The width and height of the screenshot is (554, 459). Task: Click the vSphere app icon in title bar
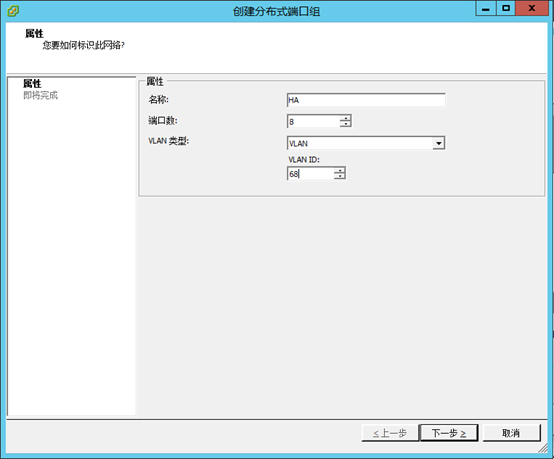click(13, 11)
